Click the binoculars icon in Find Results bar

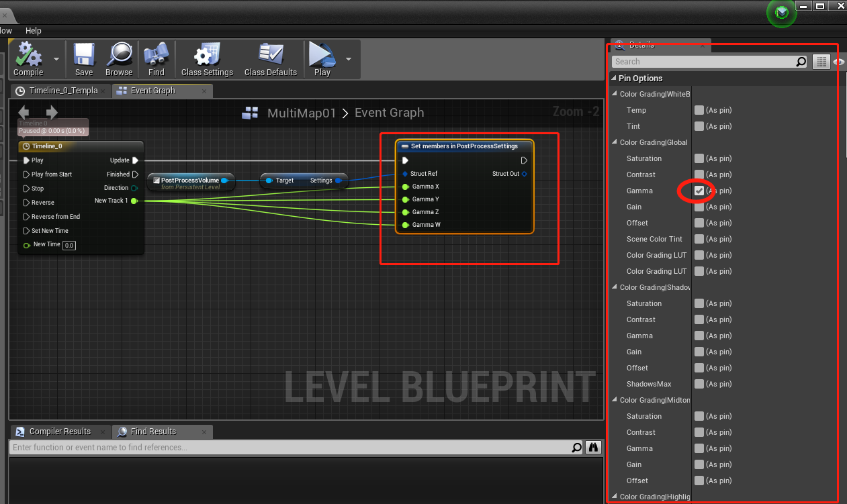(x=592, y=447)
